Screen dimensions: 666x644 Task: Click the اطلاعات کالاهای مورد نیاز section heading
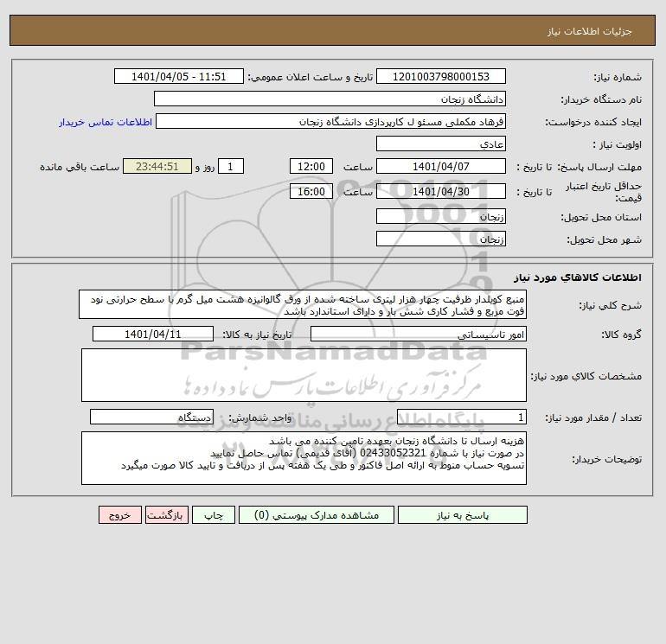(x=578, y=277)
